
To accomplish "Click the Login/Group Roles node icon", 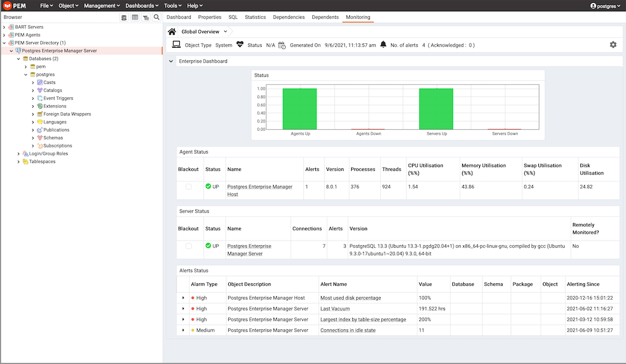I will coord(25,154).
